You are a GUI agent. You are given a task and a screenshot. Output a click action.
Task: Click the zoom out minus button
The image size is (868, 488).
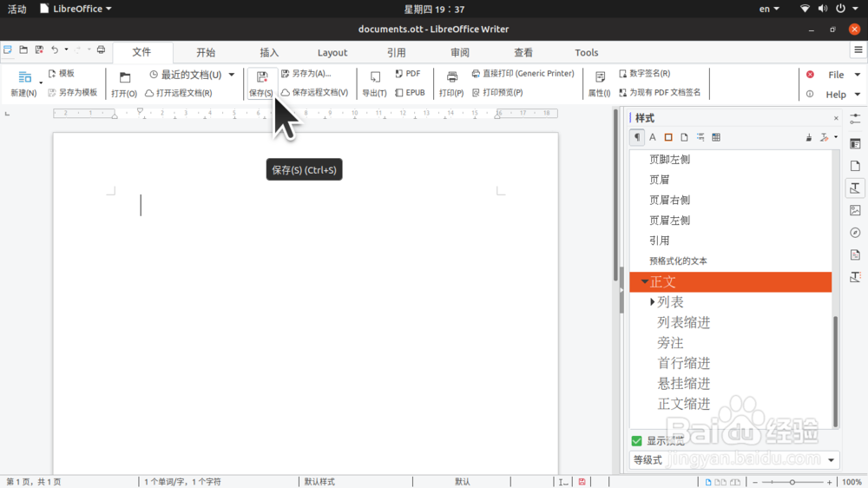coord(754,483)
